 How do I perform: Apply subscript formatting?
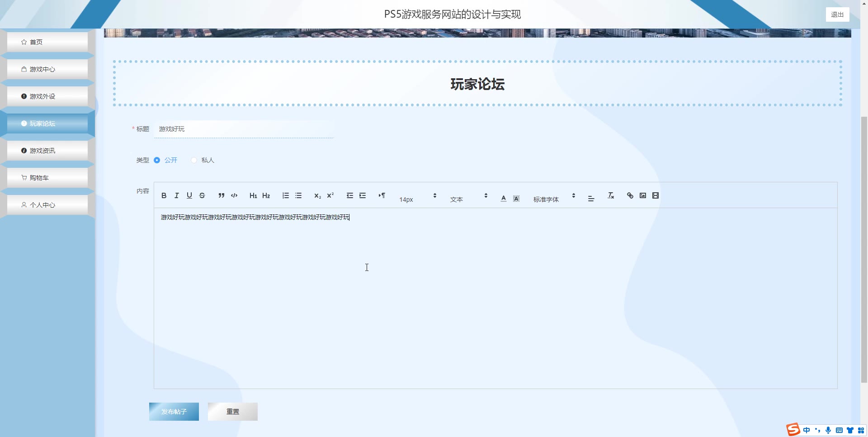[x=317, y=195]
